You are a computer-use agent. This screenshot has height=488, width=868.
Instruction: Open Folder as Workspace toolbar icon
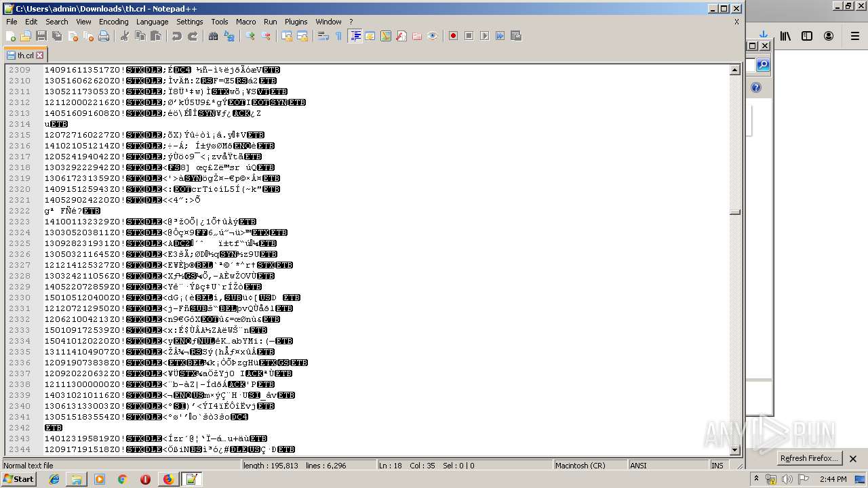pyautogui.click(x=417, y=36)
